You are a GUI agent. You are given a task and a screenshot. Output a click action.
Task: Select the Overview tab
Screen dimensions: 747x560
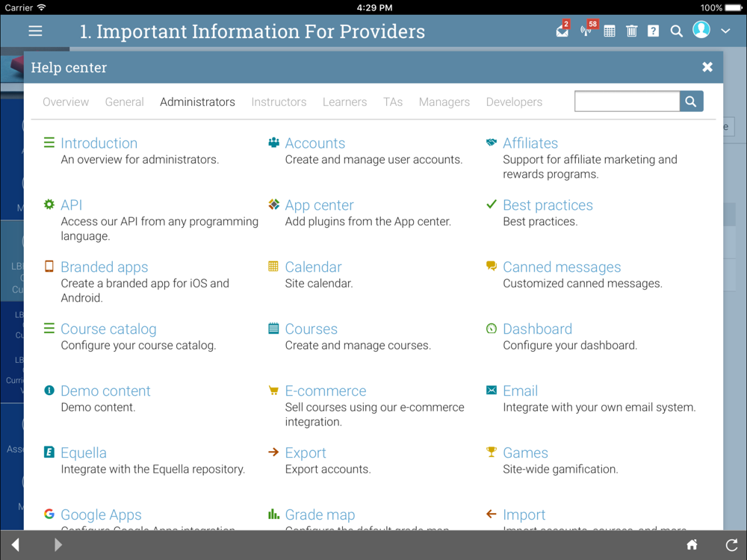tap(66, 102)
